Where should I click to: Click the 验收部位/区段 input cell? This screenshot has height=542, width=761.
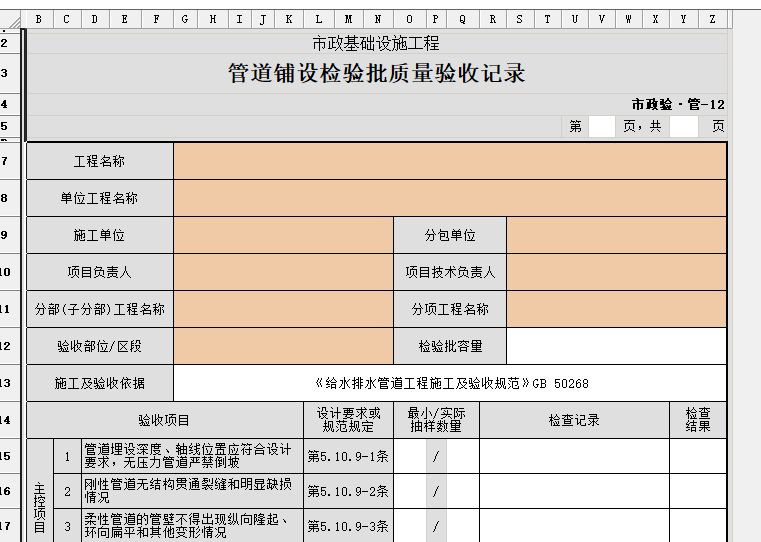[x=283, y=347]
